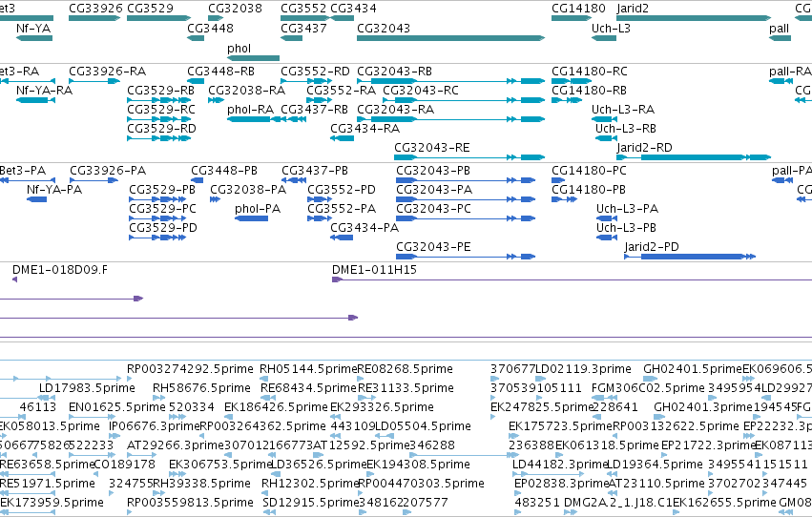
Task: Select protein CG3552-PD
Action: point(342,190)
